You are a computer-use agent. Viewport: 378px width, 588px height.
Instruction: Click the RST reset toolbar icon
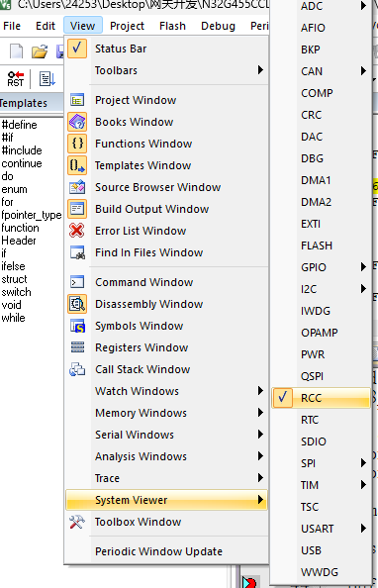[16, 79]
